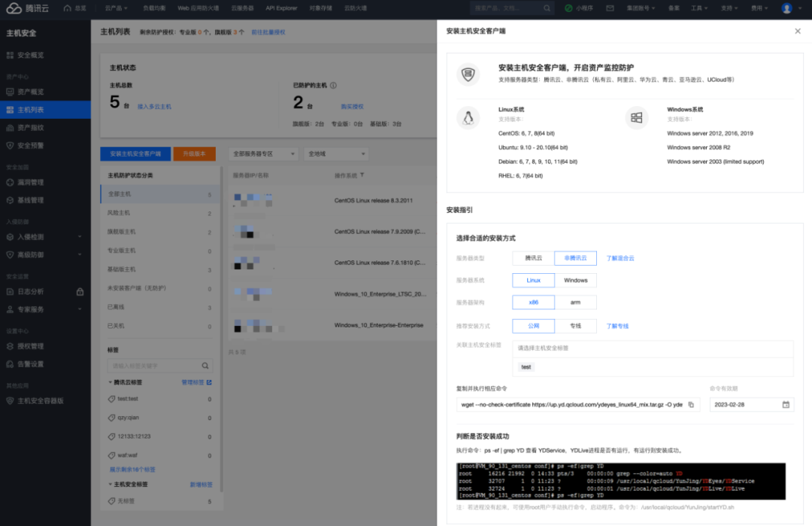Click the user avatar icon
The height and width of the screenshot is (526, 812).
[x=786, y=8]
